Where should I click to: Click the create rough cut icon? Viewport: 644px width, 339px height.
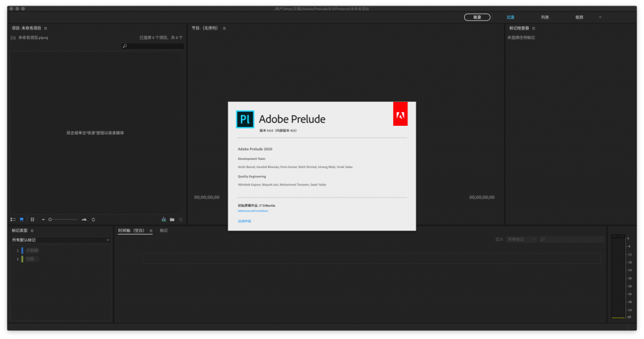coord(164,220)
